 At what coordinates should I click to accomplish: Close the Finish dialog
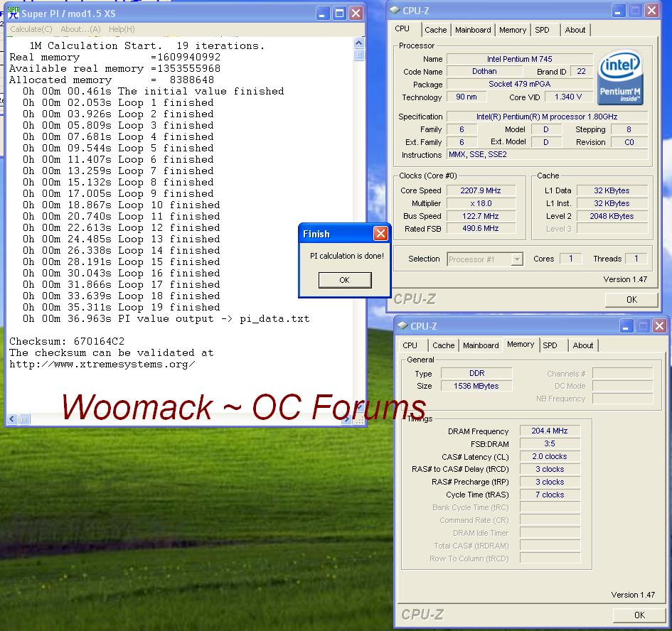coord(380,234)
